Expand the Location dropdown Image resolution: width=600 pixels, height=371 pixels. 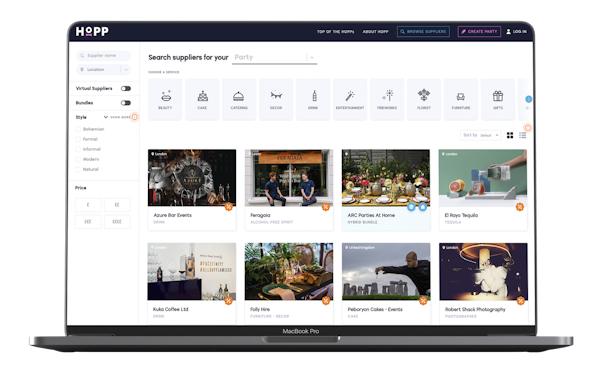point(103,70)
